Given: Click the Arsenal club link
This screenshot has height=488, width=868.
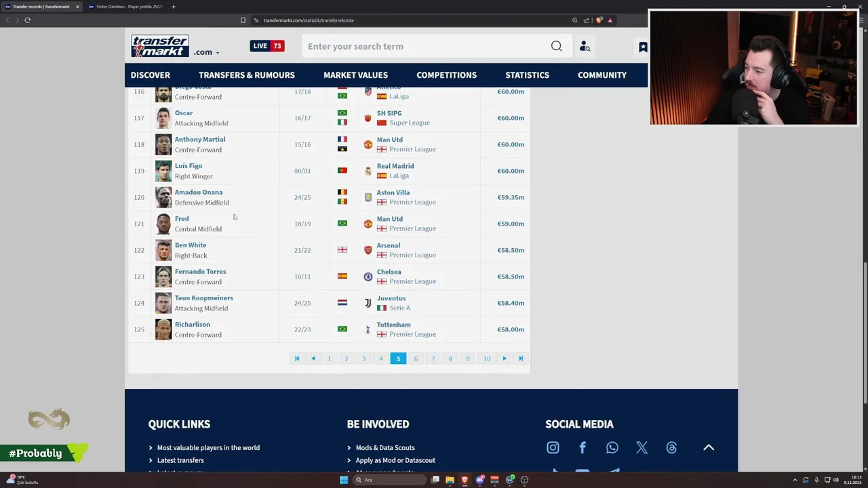Looking at the screenshot, I should point(389,245).
